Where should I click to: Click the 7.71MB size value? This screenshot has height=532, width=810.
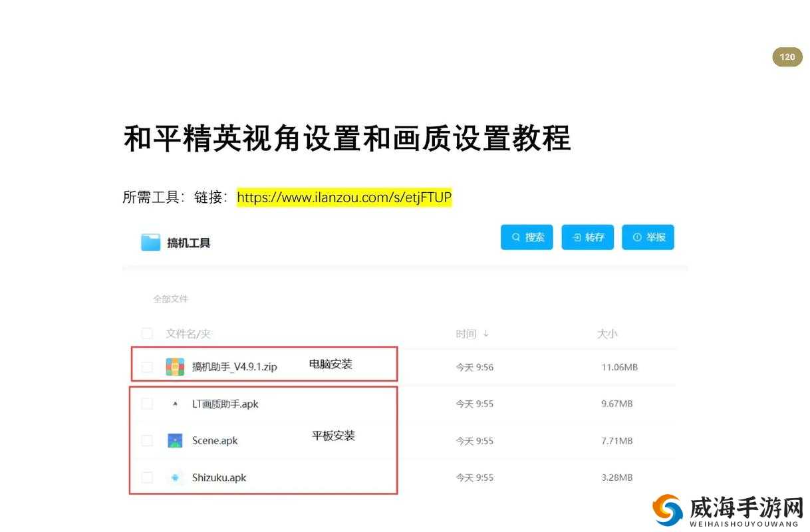pos(617,440)
